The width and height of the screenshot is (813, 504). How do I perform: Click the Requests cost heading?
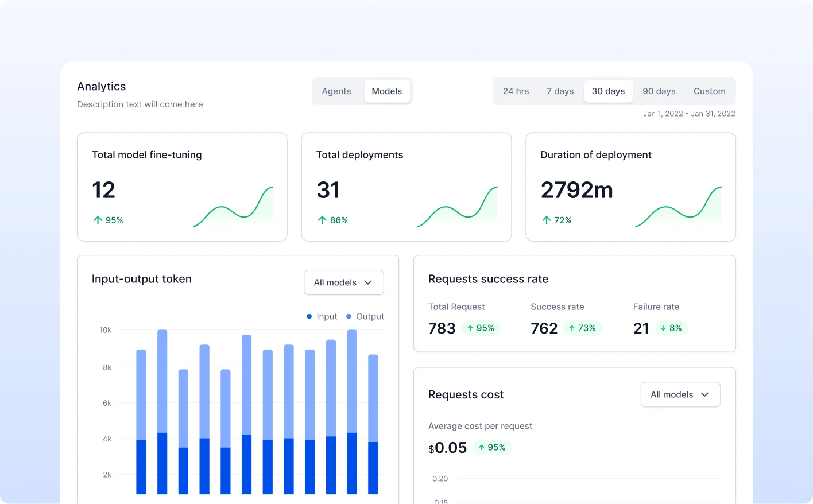(x=466, y=395)
